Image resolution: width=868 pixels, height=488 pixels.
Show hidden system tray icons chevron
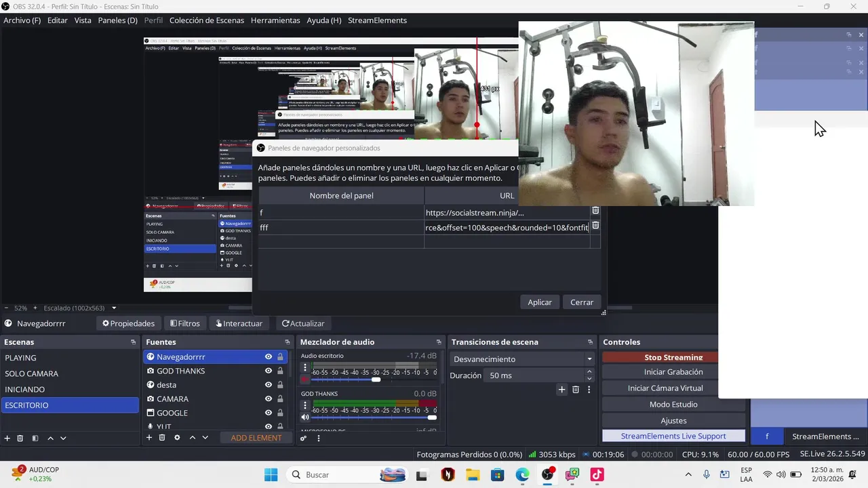coord(688,474)
